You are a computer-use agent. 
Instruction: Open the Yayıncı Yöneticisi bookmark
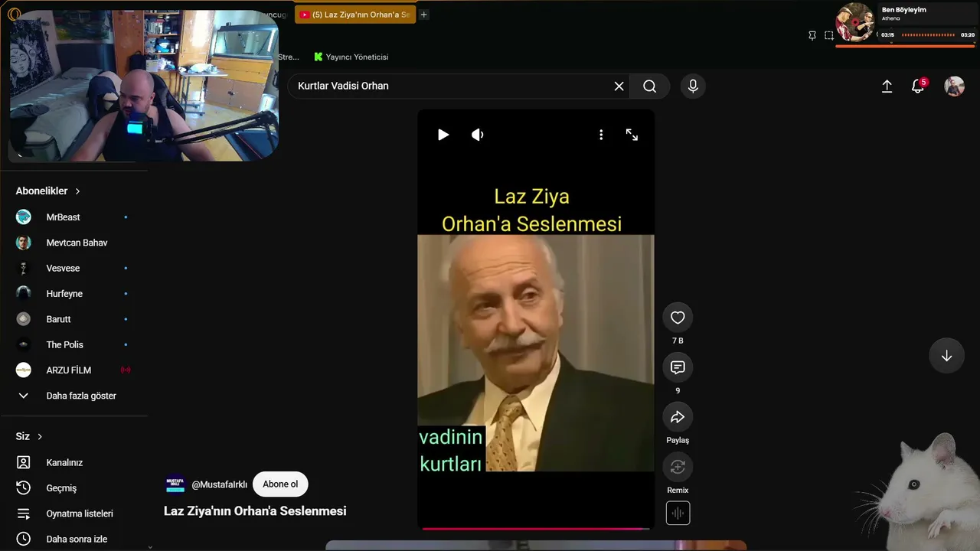(351, 57)
